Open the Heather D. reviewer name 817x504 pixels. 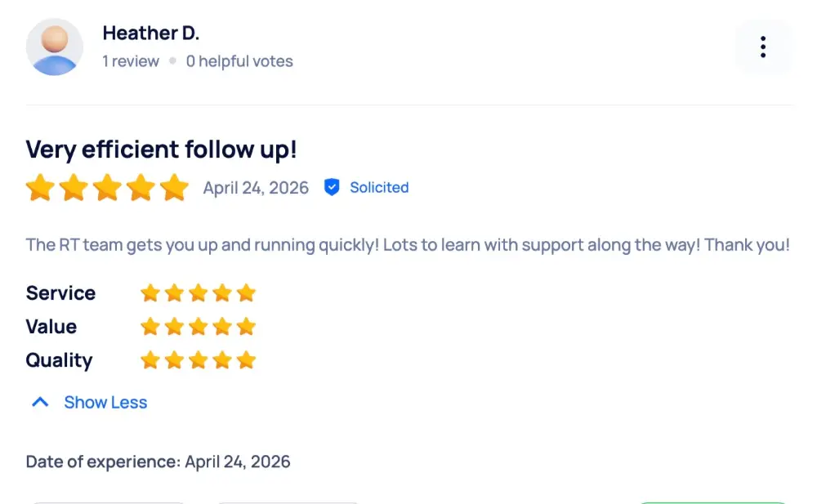tap(150, 33)
